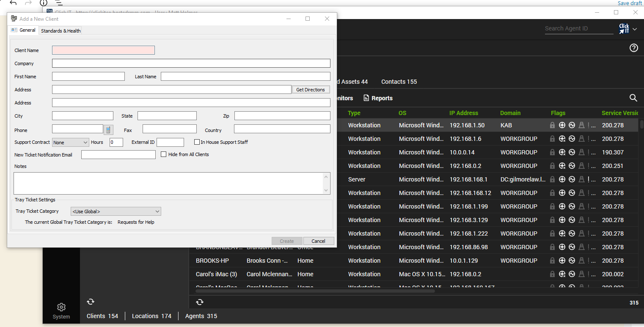Screen dimensions: 644x327
Task: Click the Save draft link
Action: [x=630, y=3]
